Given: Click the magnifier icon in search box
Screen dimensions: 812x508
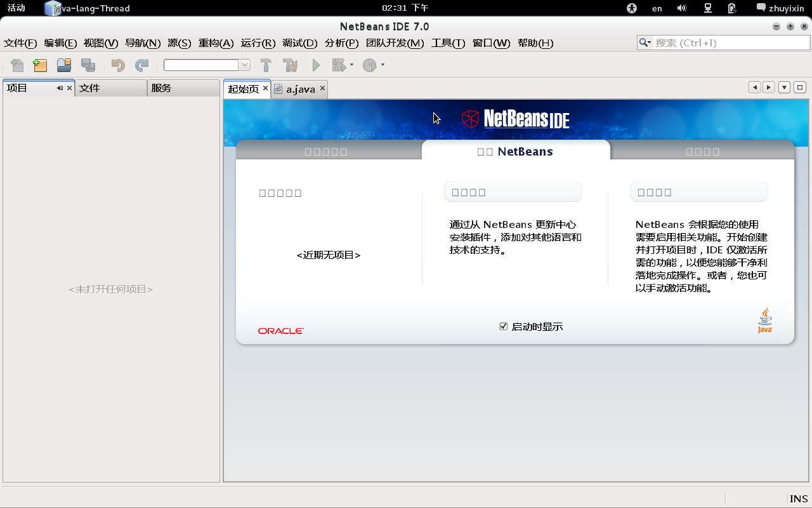Looking at the screenshot, I should coord(645,43).
